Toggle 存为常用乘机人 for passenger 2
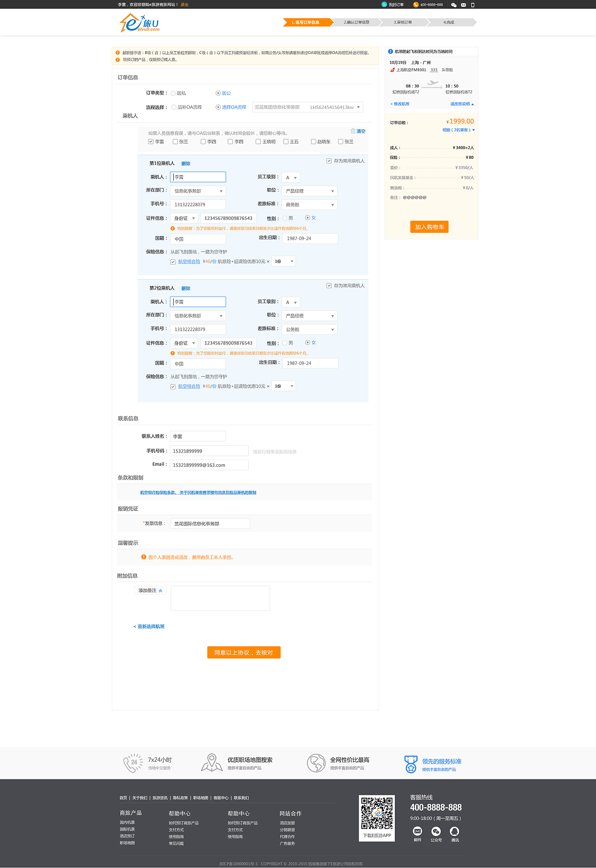596x868 pixels. coord(329,285)
